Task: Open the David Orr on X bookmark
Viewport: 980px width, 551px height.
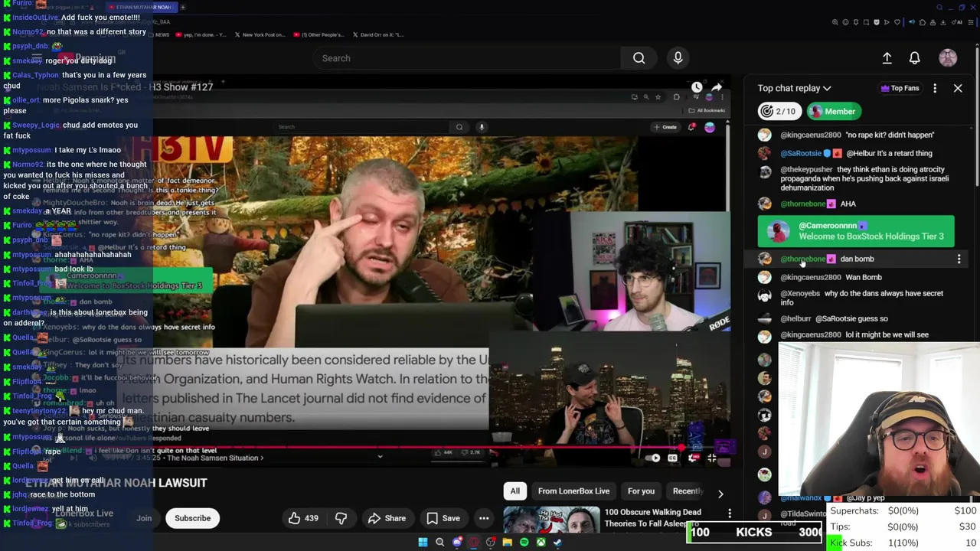Action: click(378, 34)
